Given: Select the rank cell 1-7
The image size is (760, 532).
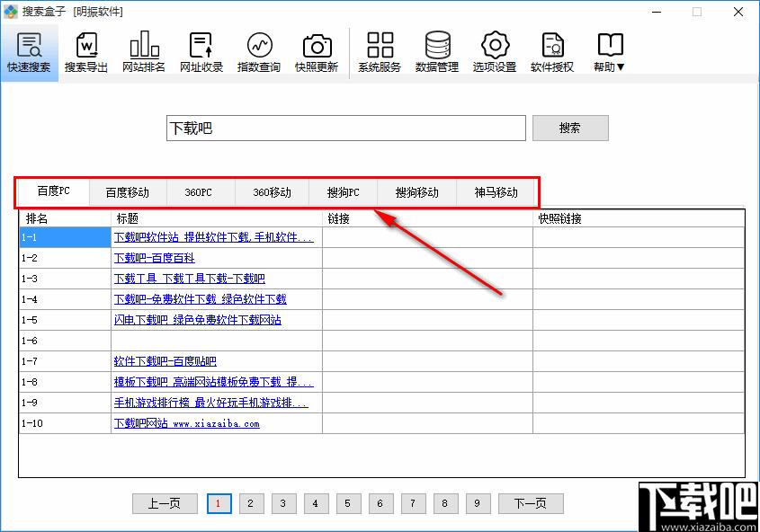Looking at the screenshot, I should 65,361.
